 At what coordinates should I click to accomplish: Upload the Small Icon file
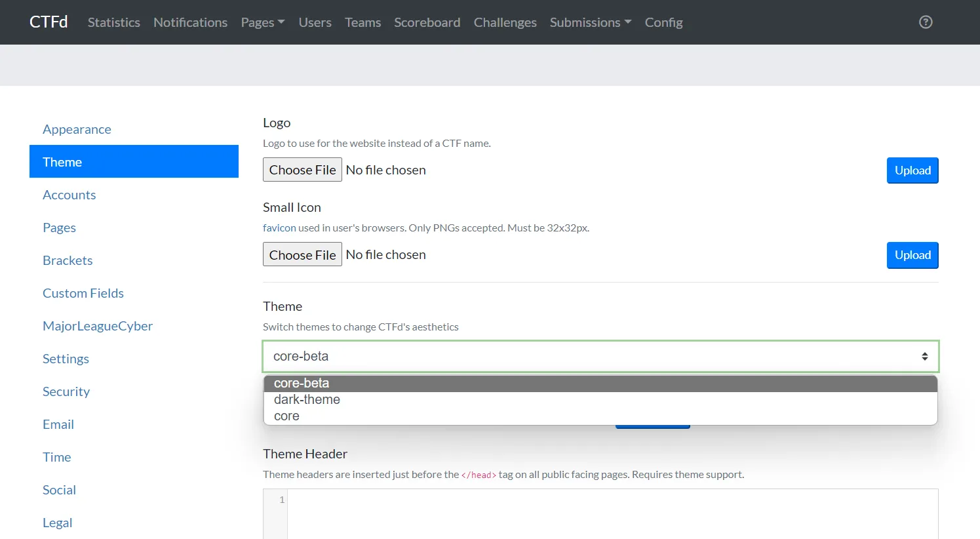(912, 255)
